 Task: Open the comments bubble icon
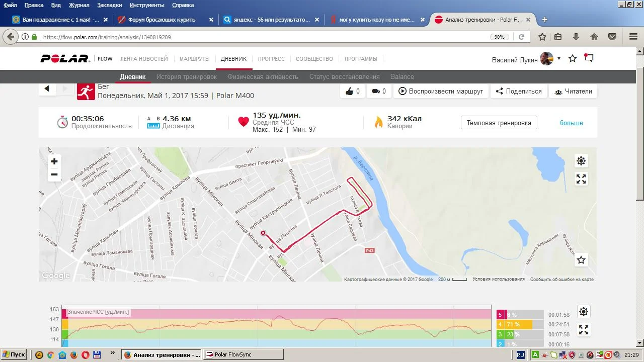[x=378, y=91]
